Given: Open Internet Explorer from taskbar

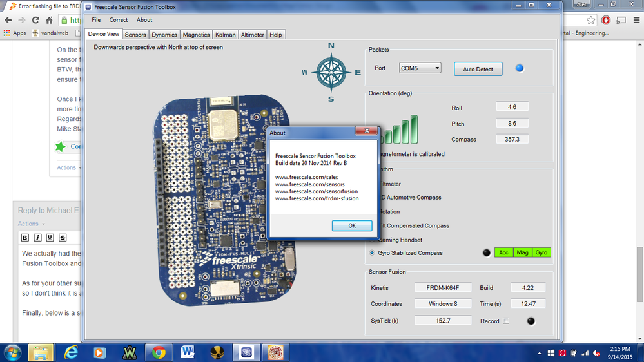Looking at the screenshot, I should (x=71, y=352).
